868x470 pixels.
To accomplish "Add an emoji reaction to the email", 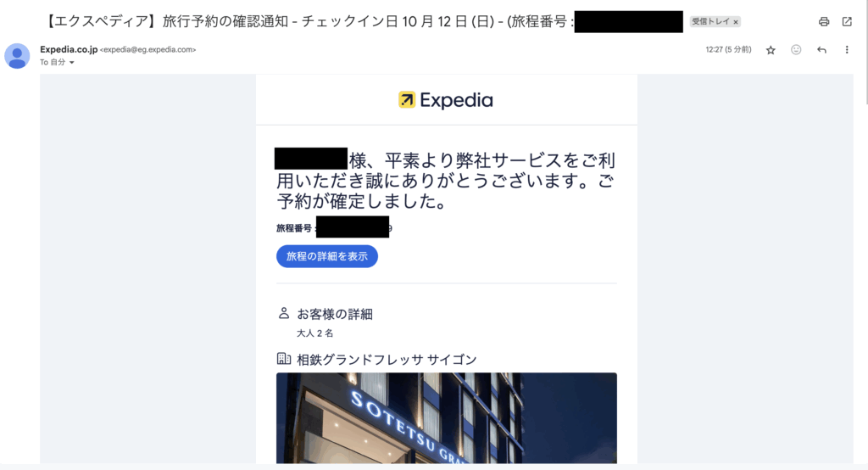I will click(x=796, y=50).
